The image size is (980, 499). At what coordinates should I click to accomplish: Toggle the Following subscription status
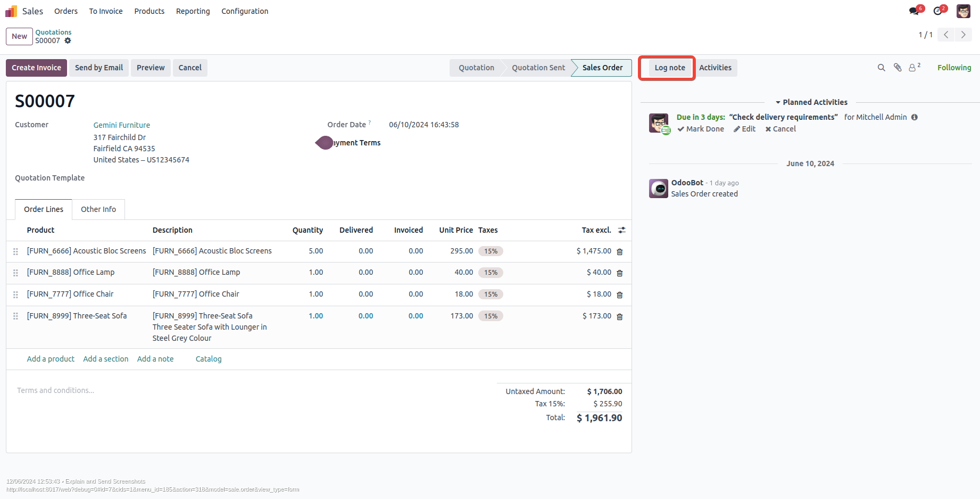(954, 68)
